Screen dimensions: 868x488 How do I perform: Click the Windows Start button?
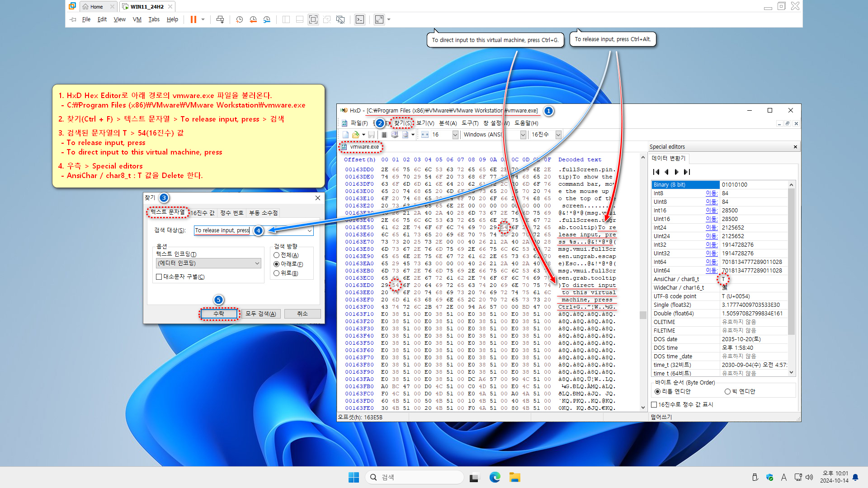pyautogui.click(x=354, y=477)
